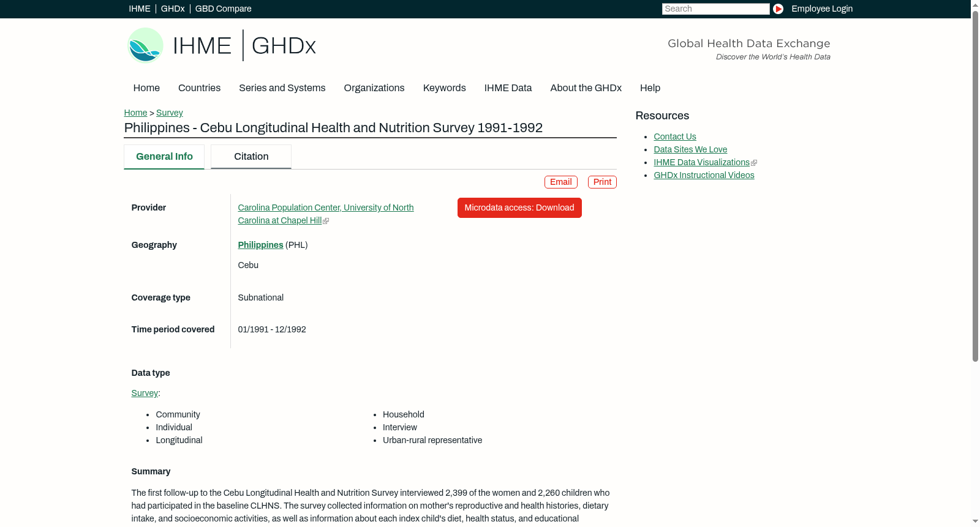Open the Home navigation menu item

pos(146,88)
